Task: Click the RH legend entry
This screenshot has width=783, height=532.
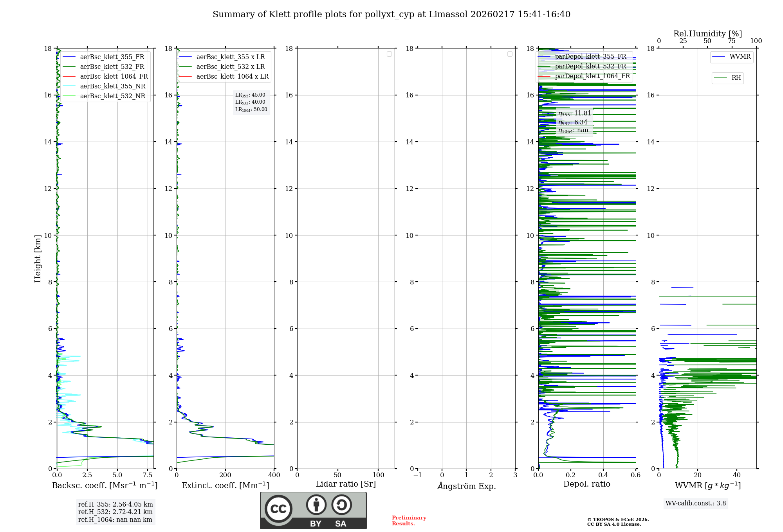Action: [x=736, y=78]
